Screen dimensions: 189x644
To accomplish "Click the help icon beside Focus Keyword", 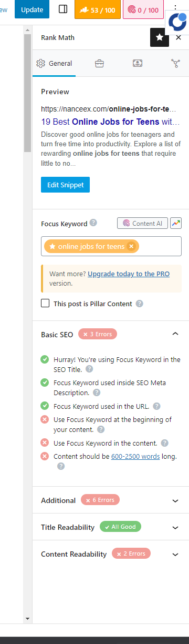I will click(x=93, y=223).
